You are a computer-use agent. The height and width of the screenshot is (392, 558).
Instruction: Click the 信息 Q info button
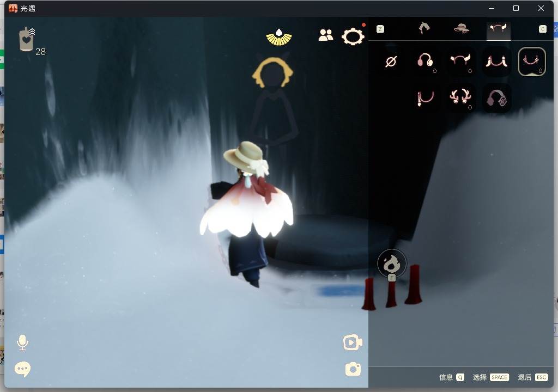pos(451,377)
